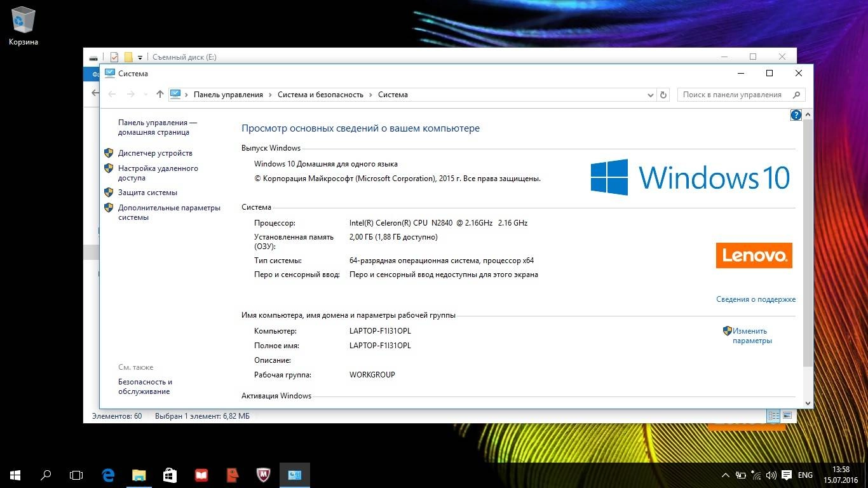Go up one level with the up arrow
This screenshot has width=868, height=488.
(x=159, y=94)
